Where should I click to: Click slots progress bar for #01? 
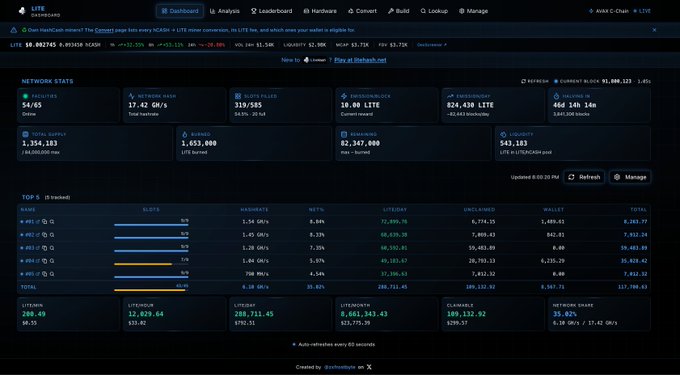(x=151, y=225)
